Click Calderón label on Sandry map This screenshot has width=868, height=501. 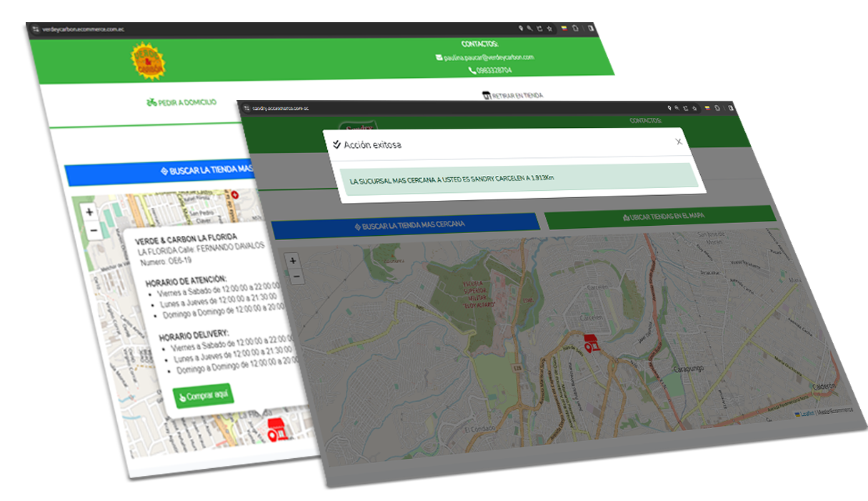click(823, 387)
